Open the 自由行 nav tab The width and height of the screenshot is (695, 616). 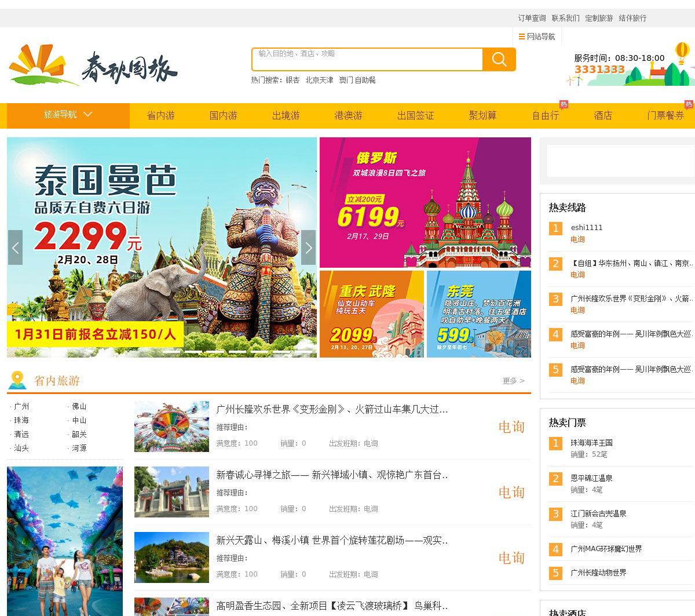point(545,115)
